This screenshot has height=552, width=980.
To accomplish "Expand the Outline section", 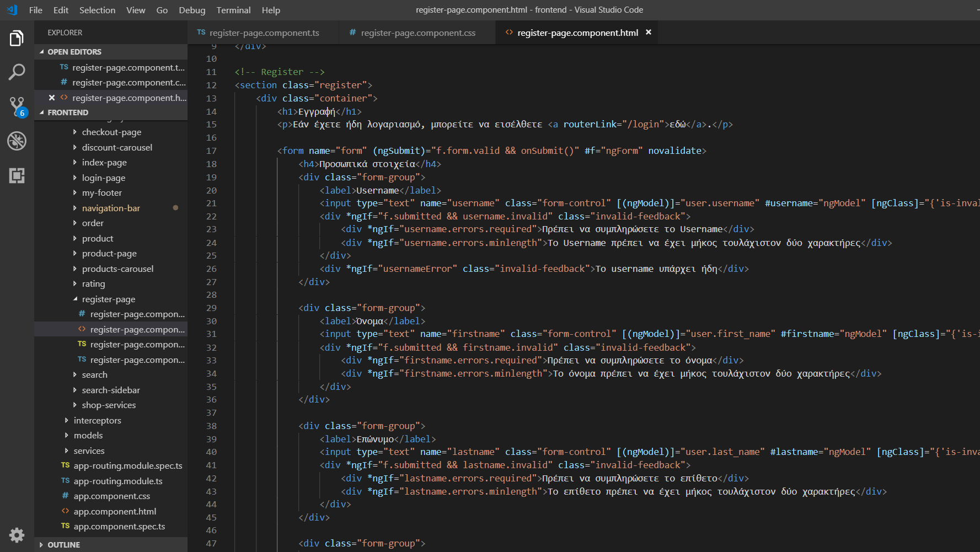I will pos(110,544).
